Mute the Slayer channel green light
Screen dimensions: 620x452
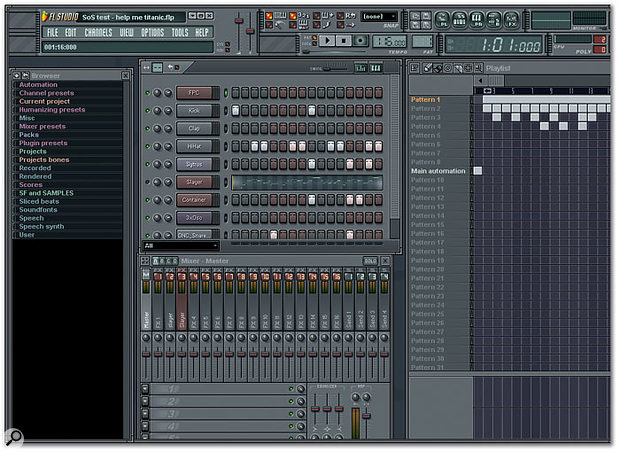click(x=147, y=182)
